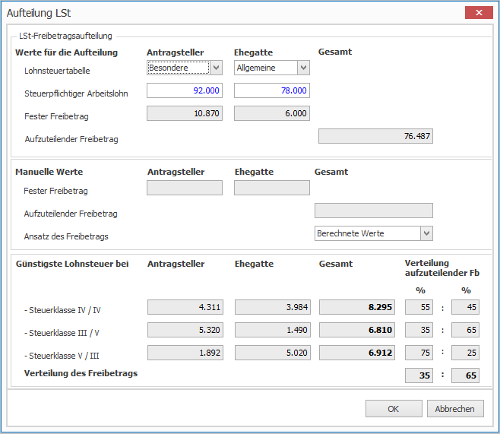
Task: Click label 'Verteilung des Freibetrags'
Action: [x=81, y=373]
